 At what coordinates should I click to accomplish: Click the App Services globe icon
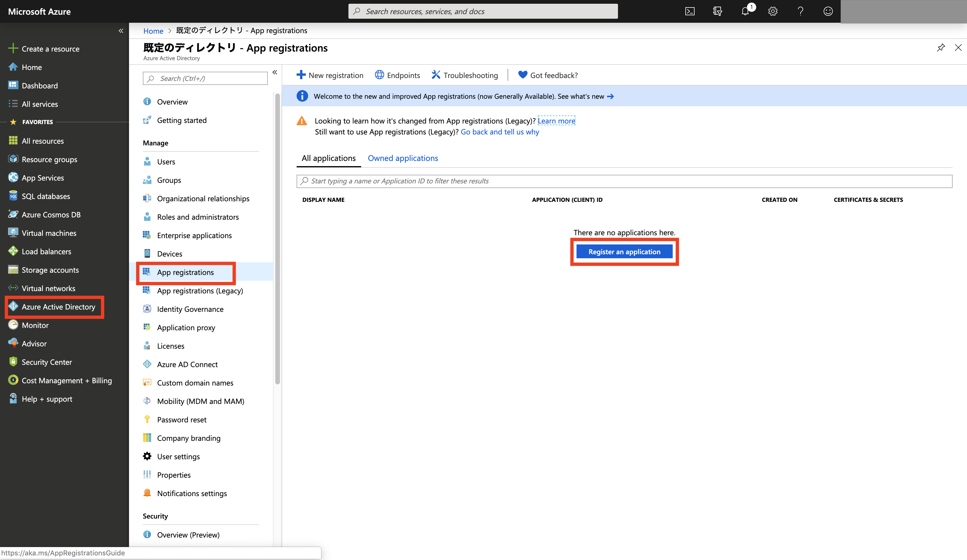pos(13,177)
